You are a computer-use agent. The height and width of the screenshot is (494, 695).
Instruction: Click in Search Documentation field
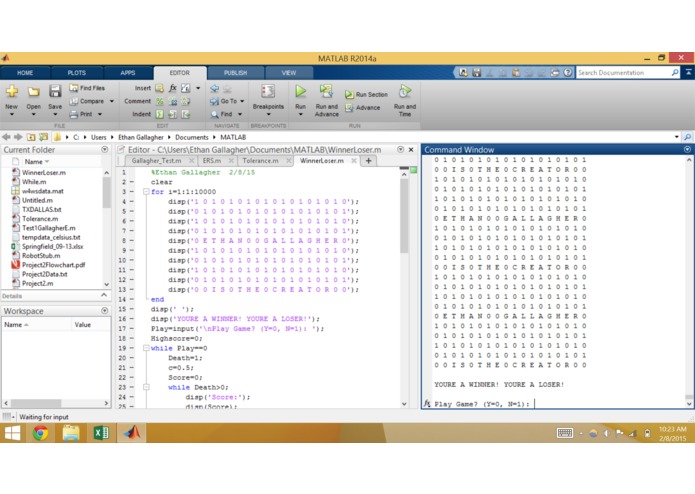[624, 72]
